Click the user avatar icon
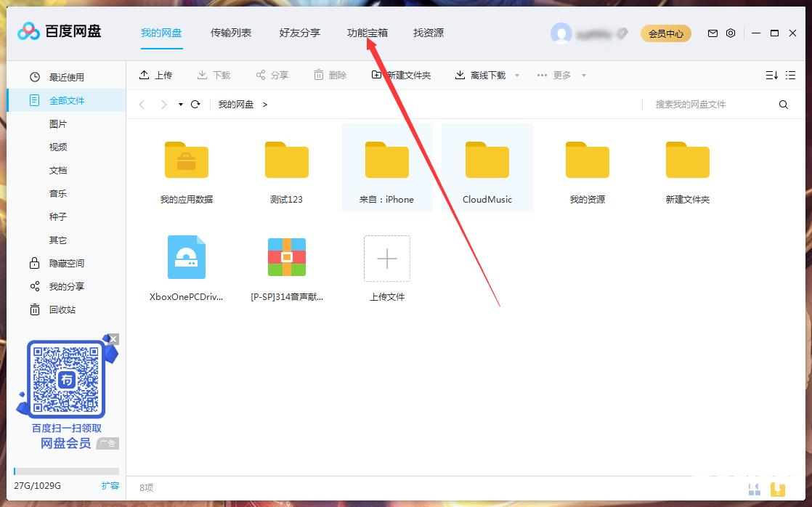 [x=561, y=33]
